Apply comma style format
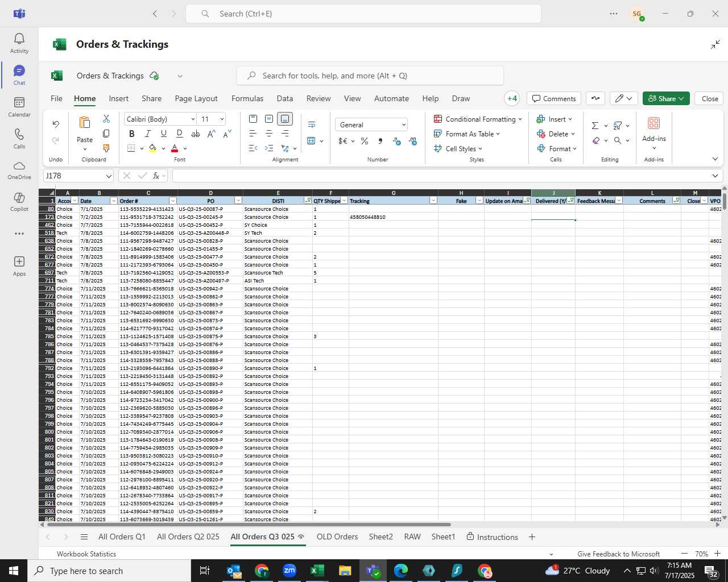This screenshot has width=728, height=582. [x=380, y=141]
